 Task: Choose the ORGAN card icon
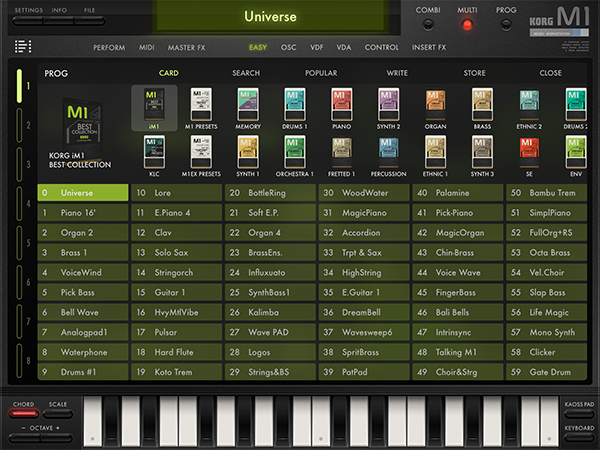click(x=435, y=106)
